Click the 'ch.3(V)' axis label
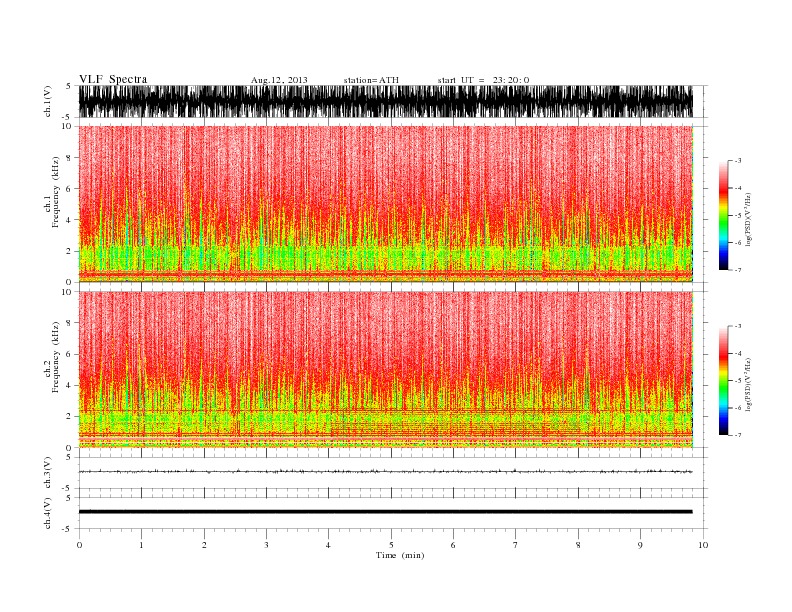The image size is (792, 612). 48,472
